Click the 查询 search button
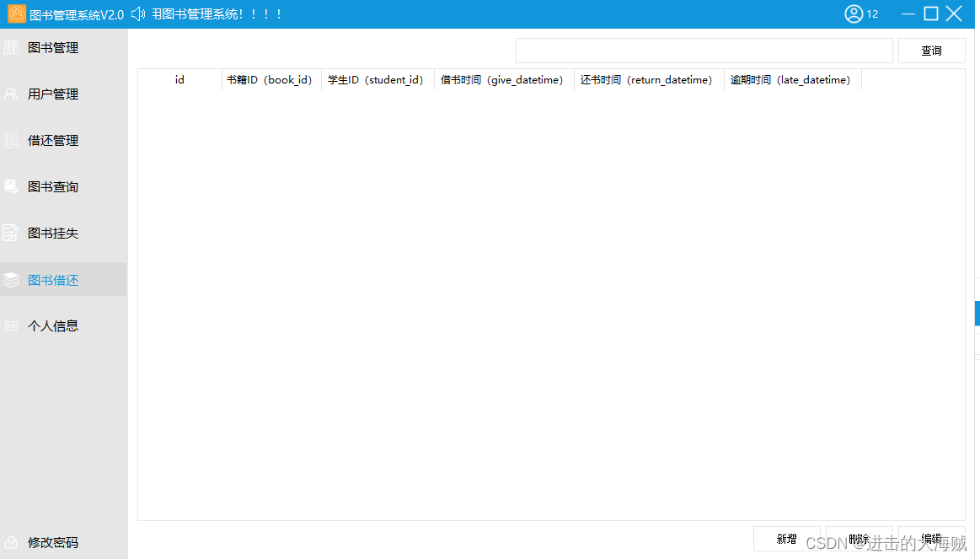The image size is (980, 559). click(931, 51)
